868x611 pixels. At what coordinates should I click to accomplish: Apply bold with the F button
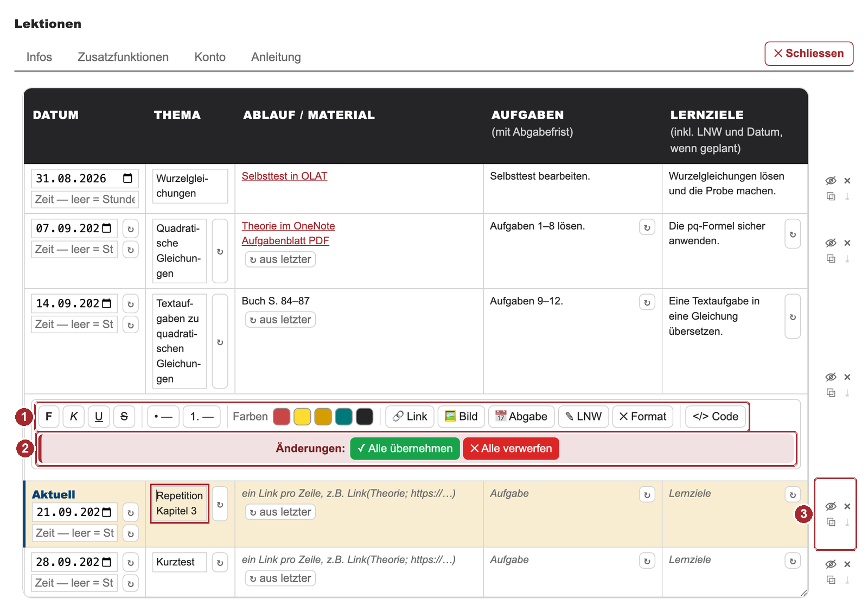point(49,417)
